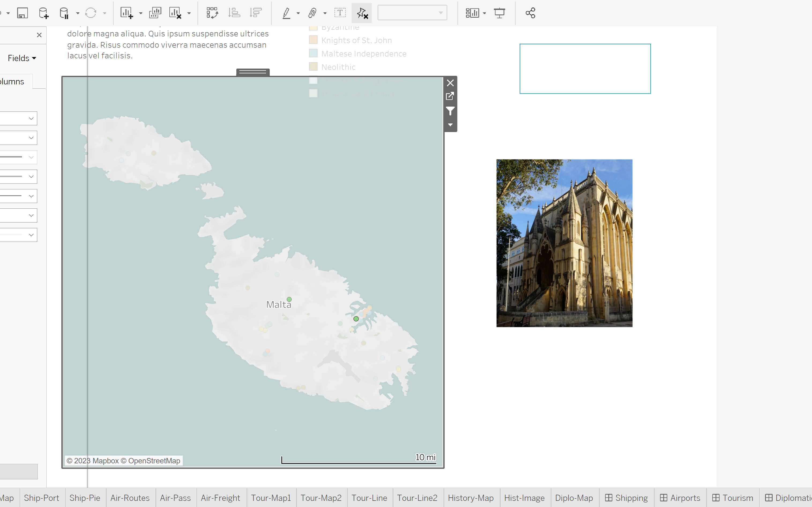The height and width of the screenshot is (507, 812).
Task: Click the Presentation Mode icon
Action: 499,13
